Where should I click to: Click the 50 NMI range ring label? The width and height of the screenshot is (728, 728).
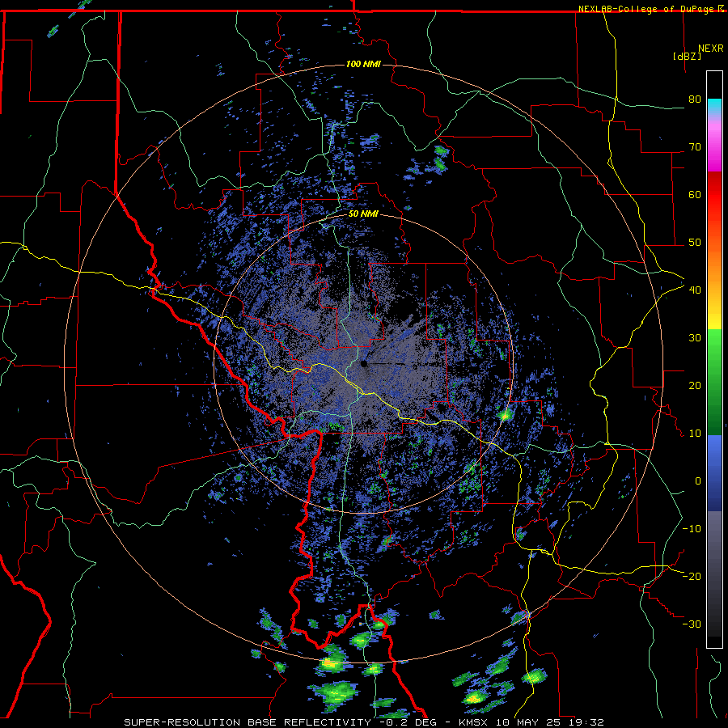363,214
